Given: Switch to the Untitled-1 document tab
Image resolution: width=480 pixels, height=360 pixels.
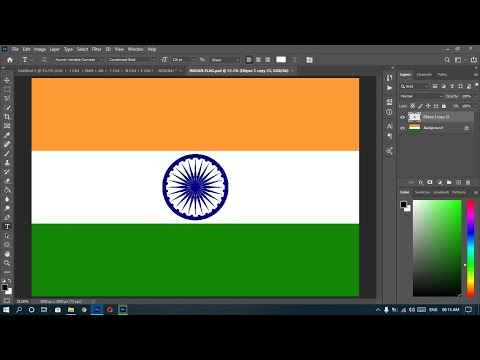Looking at the screenshot, I should click(97, 71).
